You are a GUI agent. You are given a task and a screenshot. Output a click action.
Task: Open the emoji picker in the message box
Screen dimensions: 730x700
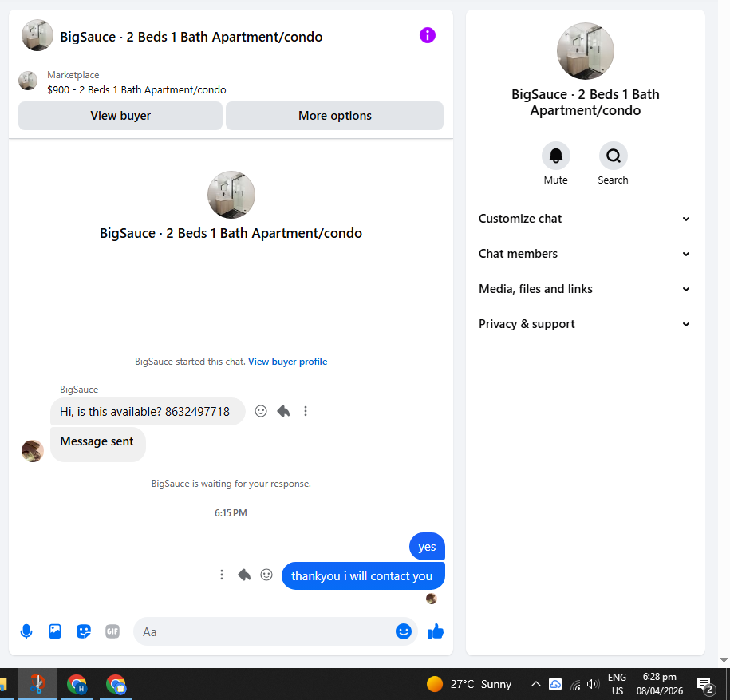tap(403, 631)
